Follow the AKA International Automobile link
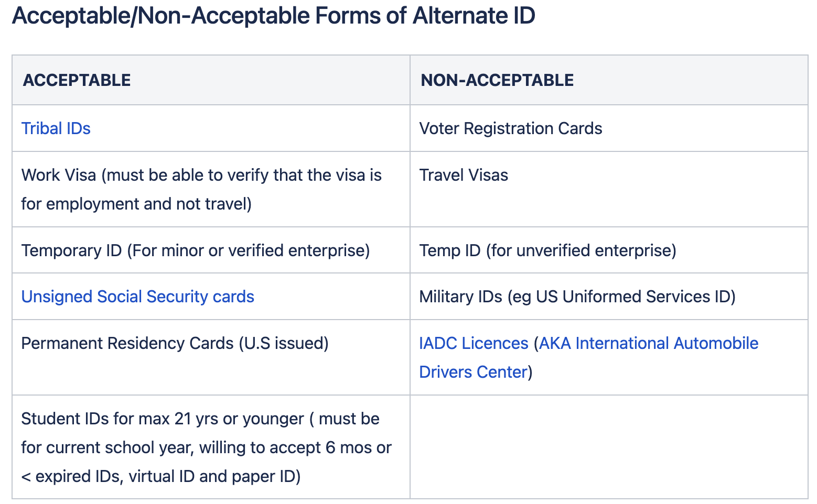817x504 pixels. [x=649, y=343]
